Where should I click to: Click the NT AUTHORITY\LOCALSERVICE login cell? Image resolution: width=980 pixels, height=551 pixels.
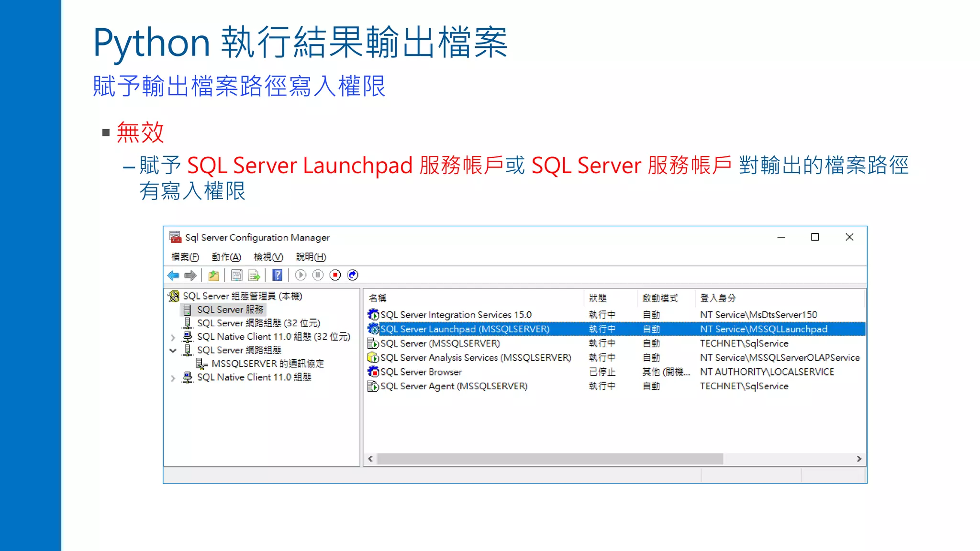pyautogui.click(x=767, y=372)
